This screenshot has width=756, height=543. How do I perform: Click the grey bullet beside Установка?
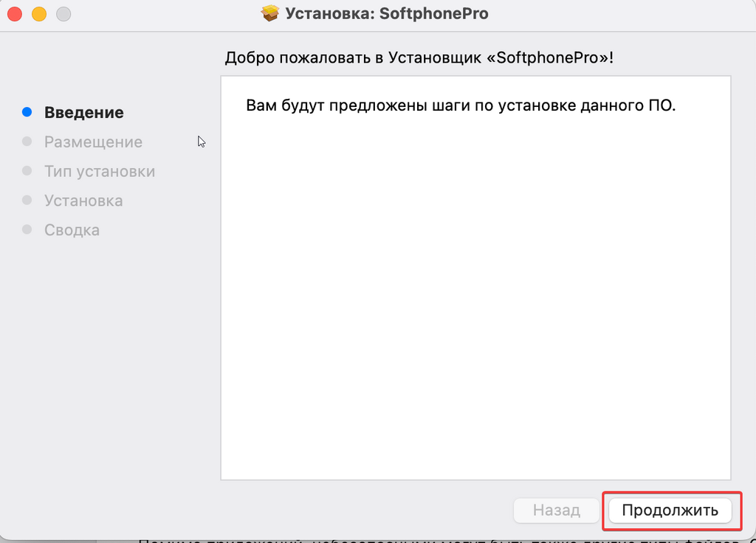[x=27, y=200]
